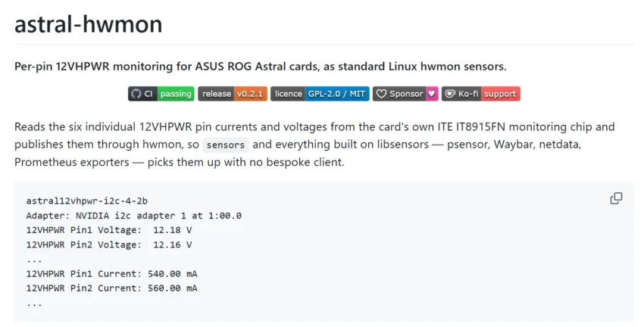Screen dimensions: 644x327
Task: Click the pink heart on the Sponsor badge
Action: pyautogui.click(x=432, y=94)
